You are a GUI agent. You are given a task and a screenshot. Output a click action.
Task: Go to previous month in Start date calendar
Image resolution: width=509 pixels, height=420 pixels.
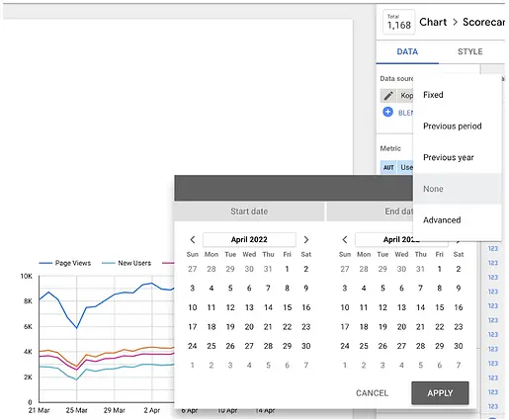pyautogui.click(x=193, y=239)
